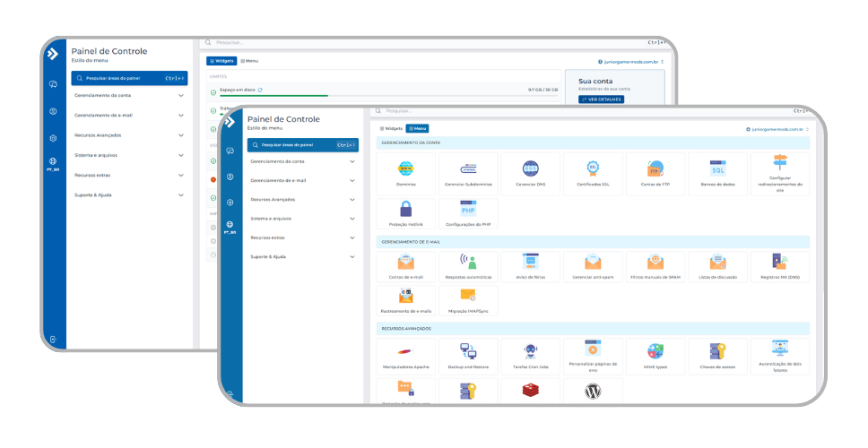This screenshot has height=448, width=868.
Task: Click Pesquisar áreas do painel field in front panel
Action: [x=303, y=145]
